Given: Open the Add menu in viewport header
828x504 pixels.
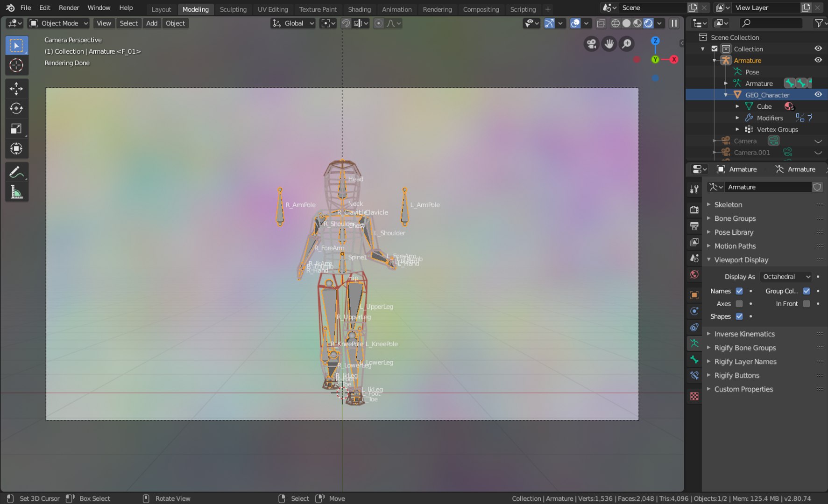Looking at the screenshot, I should [152, 23].
